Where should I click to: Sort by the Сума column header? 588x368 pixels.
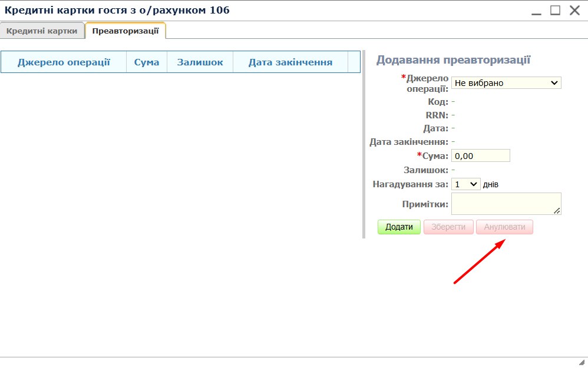[147, 62]
